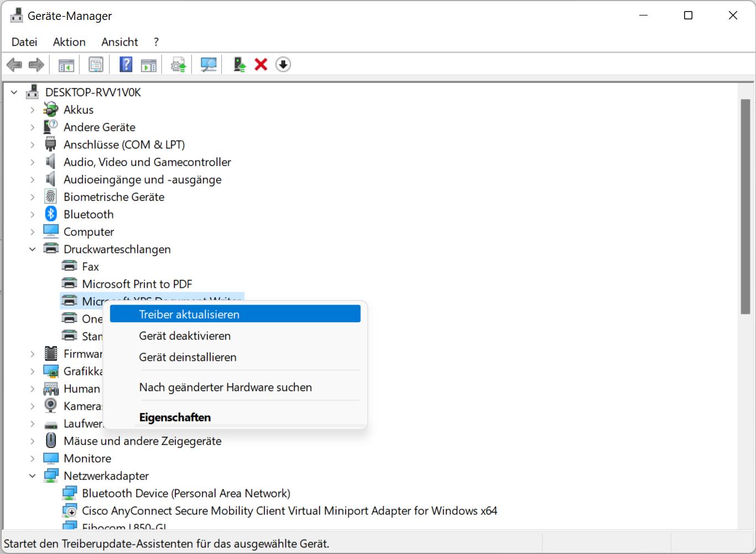Image resolution: width=756 pixels, height=554 pixels.
Task: Collapse the Druckwarteschlangen category
Action: [33, 250]
